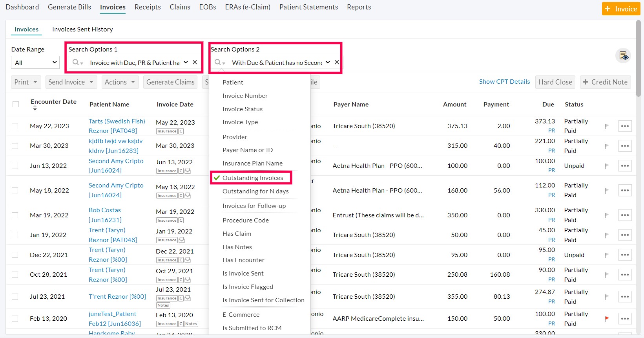This screenshot has height=338, width=644.
Task: Open the Actions dropdown
Action: click(120, 82)
